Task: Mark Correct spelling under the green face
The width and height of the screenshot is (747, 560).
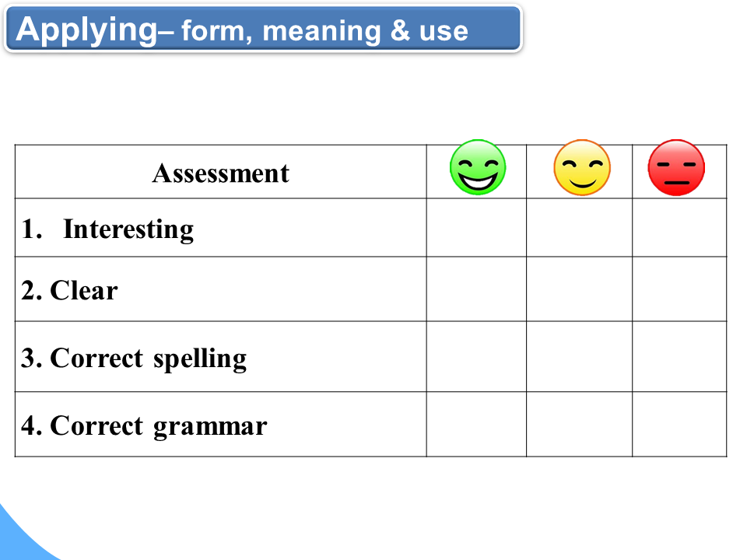Action: 476,357
